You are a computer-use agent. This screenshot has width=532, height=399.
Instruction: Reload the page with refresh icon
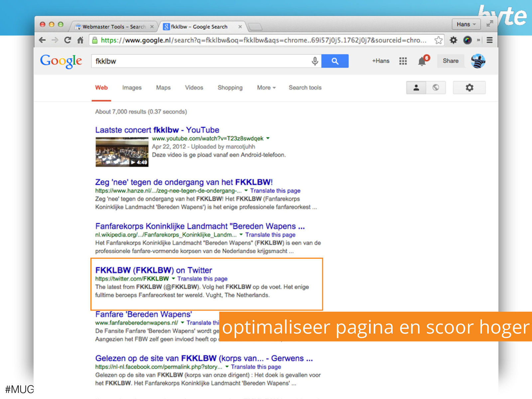[67, 40]
